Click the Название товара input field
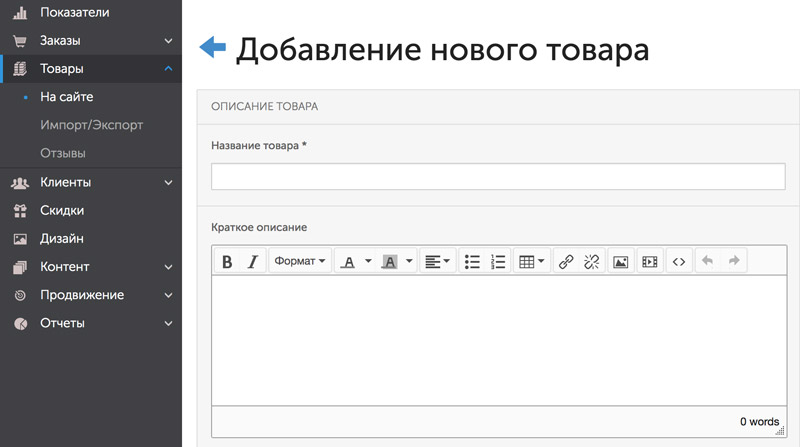This screenshot has height=447, width=800. 498,177
